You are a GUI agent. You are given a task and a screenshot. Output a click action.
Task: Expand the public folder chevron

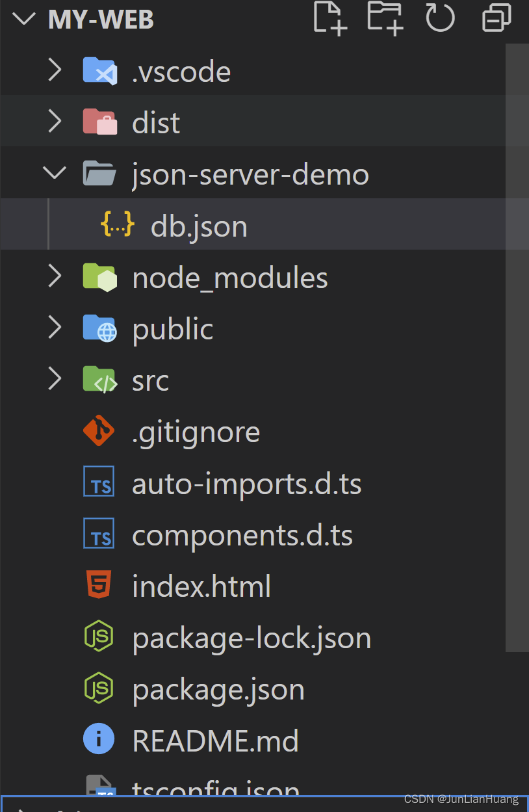pos(55,328)
